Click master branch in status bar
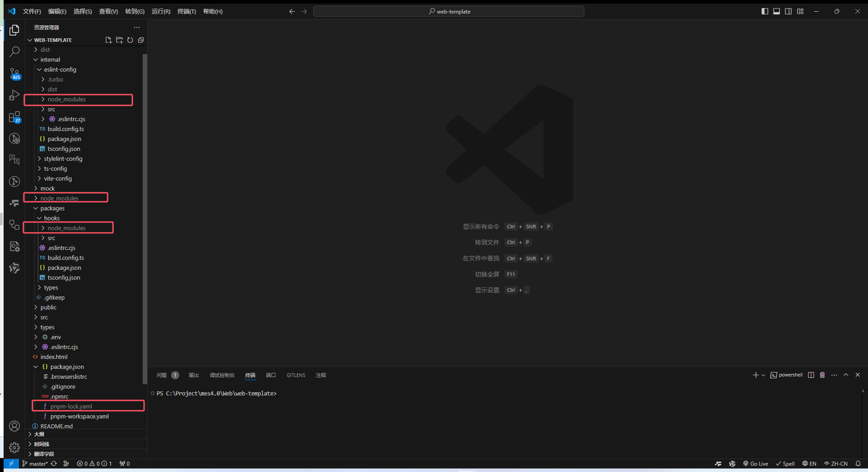Screen dimensions: 868x472 tap(35, 463)
